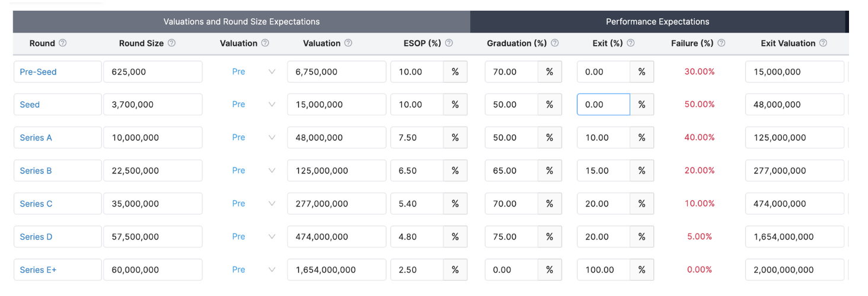Select Valuations and Round Size Expectations header
Screen dimensions: 868x296
[241, 22]
